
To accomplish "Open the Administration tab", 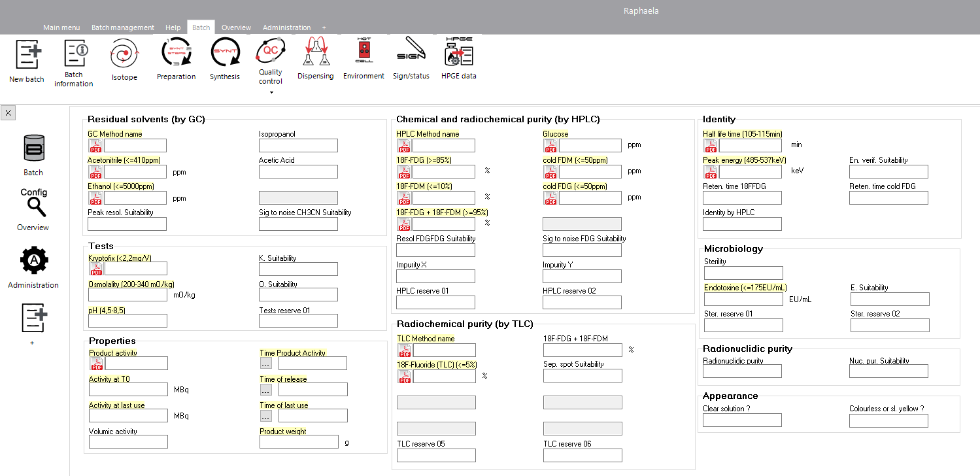I will pyautogui.click(x=286, y=27).
